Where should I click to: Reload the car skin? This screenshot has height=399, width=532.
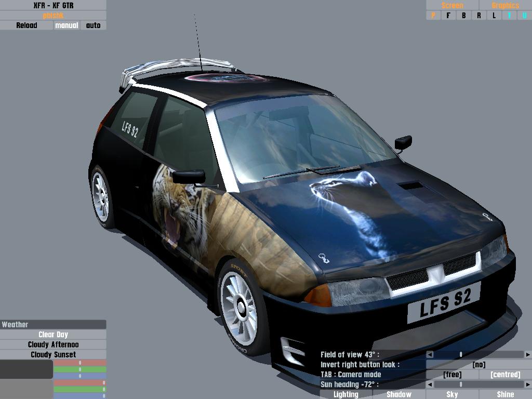(26, 25)
